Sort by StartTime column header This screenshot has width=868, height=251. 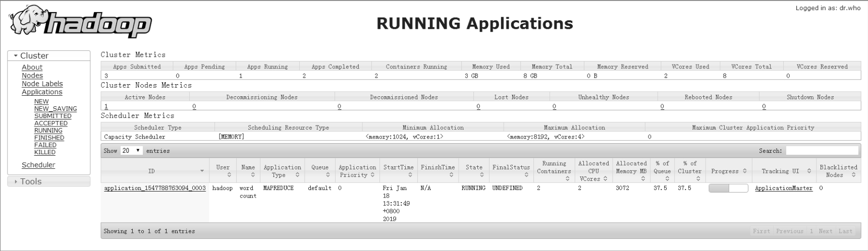(x=398, y=171)
